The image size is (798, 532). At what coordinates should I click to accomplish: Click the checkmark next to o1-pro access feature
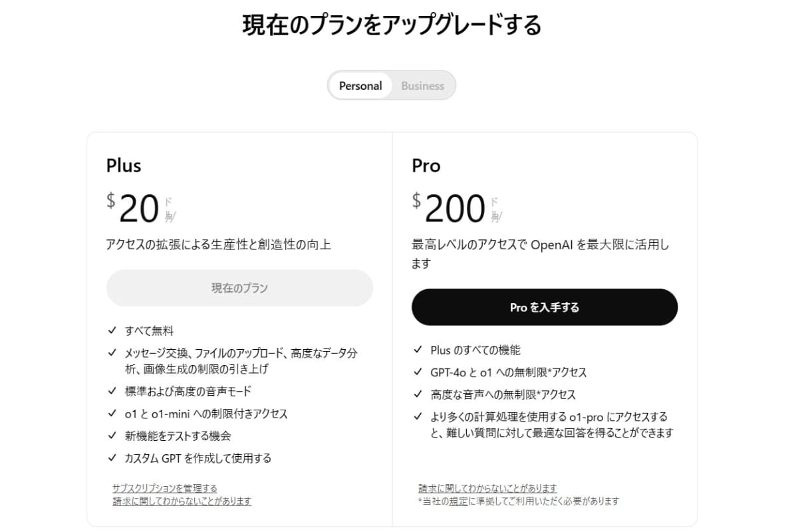[x=417, y=416]
